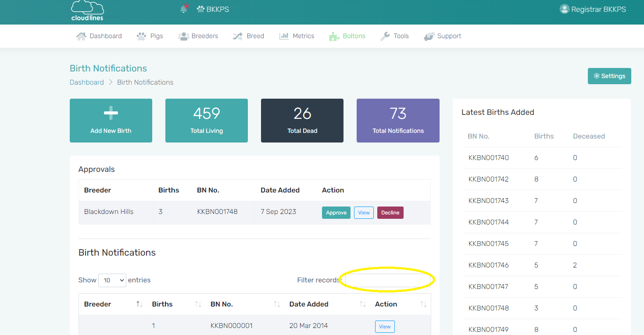Open the Tools menu item
644x335 pixels.
tap(401, 36)
